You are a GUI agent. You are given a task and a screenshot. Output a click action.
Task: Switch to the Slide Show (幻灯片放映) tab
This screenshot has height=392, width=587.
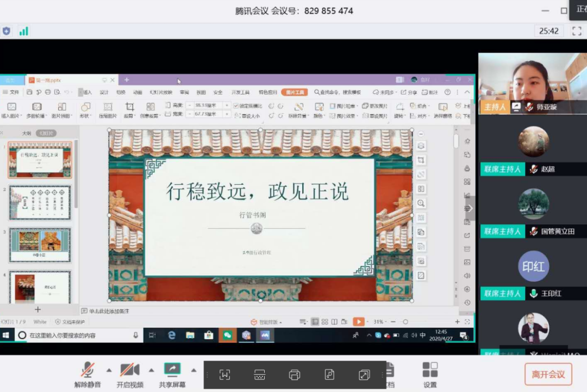(x=161, y=92)
